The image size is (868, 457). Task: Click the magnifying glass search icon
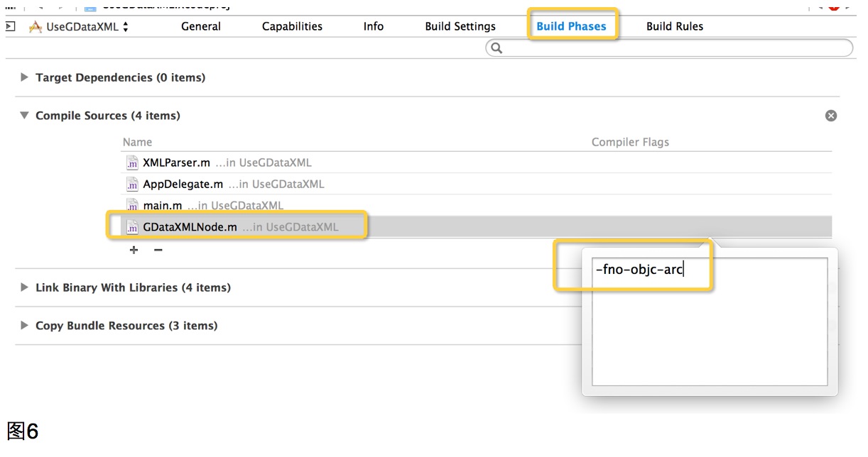pos(497,48)
